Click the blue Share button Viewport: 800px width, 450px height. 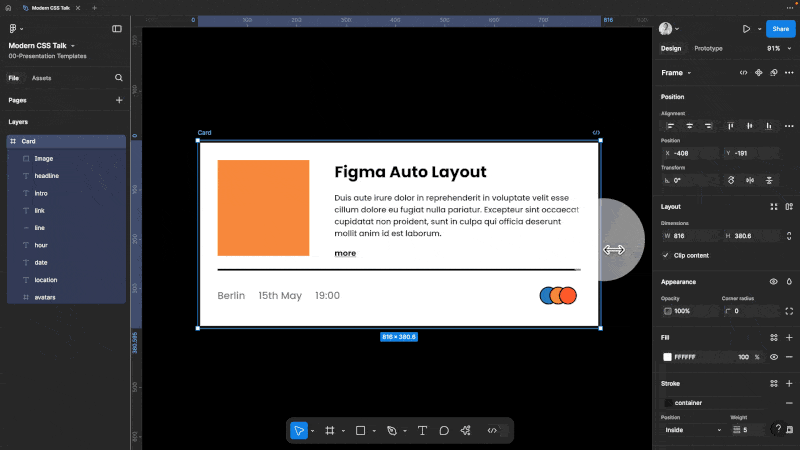tap(780, 29)
